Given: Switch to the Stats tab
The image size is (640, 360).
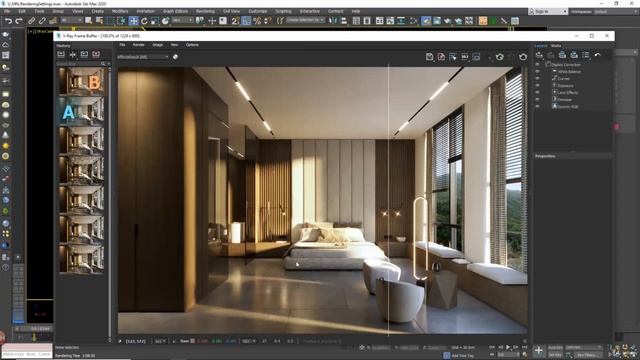Looking at the screenshot, I should coord(556,46).
